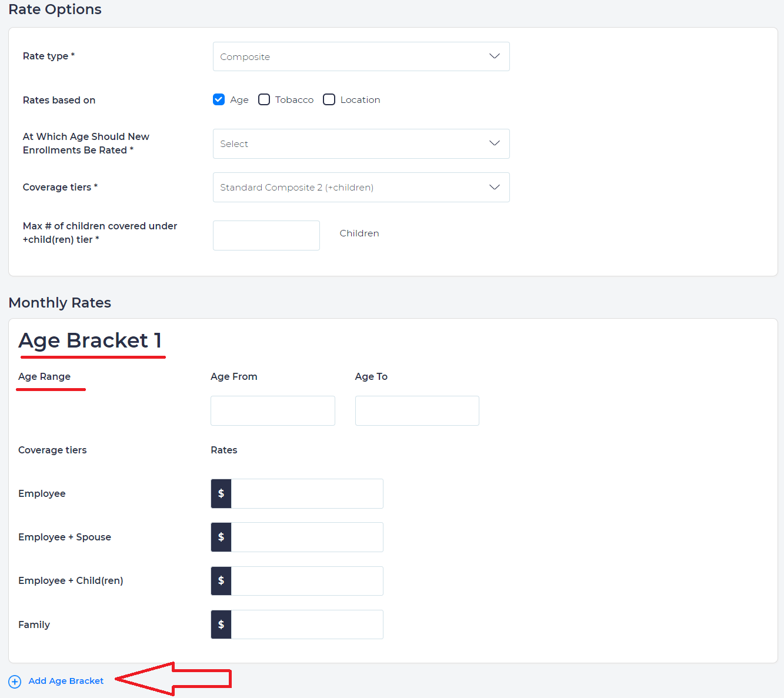Open the Coverage tiers dropdown

(x=361, y=187)
